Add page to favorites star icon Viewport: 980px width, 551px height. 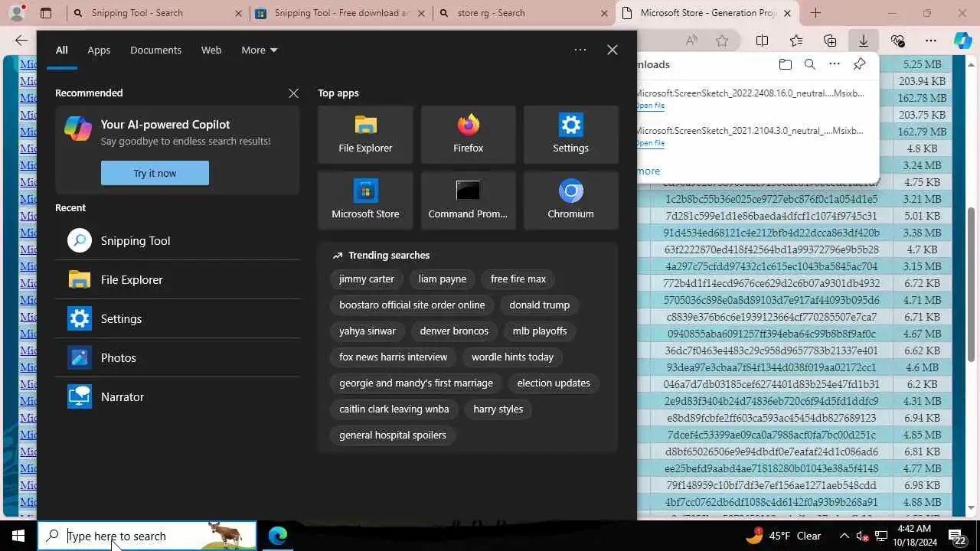click(x=722, y=41)
